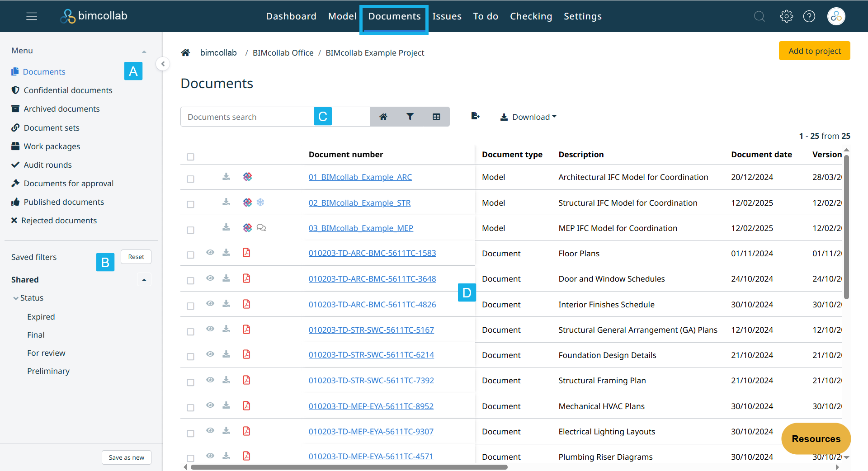868x471 pixels.
Task: Open the global search magnifier icon
Action: pyautogui.click(x=759, y=16)
